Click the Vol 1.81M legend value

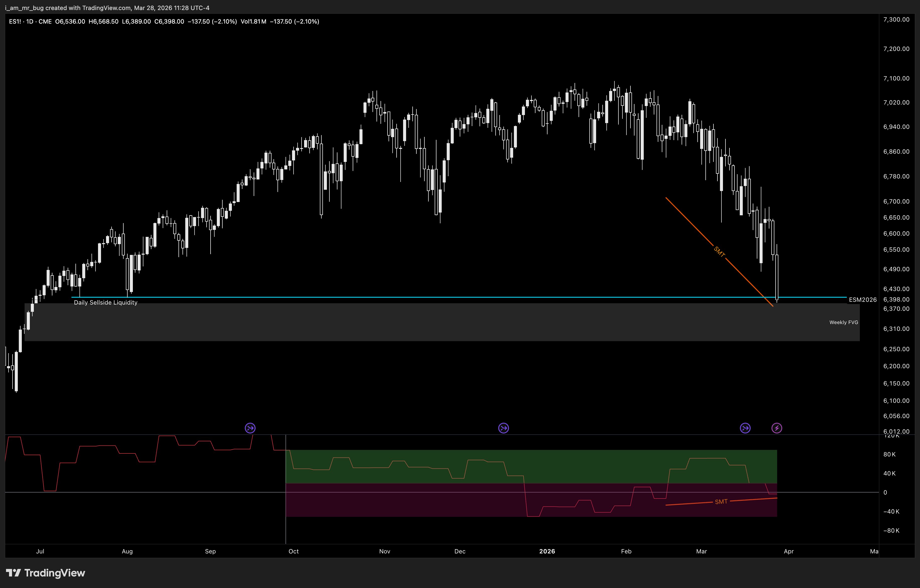click(x=253, y=22)
